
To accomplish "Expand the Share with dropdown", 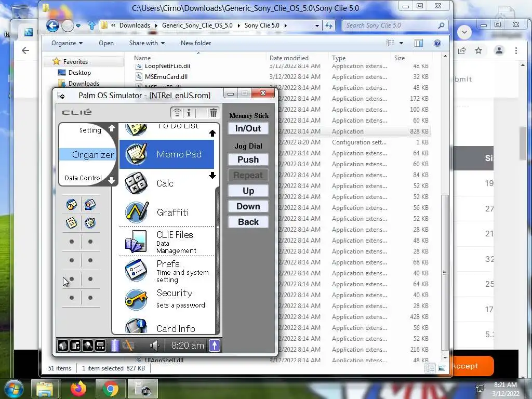I will 147,43.
